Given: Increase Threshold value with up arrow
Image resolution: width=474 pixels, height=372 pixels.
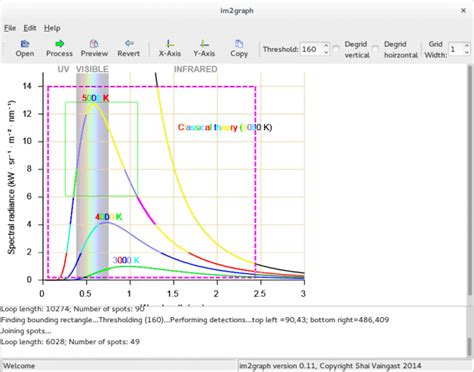Looking at the screenshot, I should (x=326, y=46).
